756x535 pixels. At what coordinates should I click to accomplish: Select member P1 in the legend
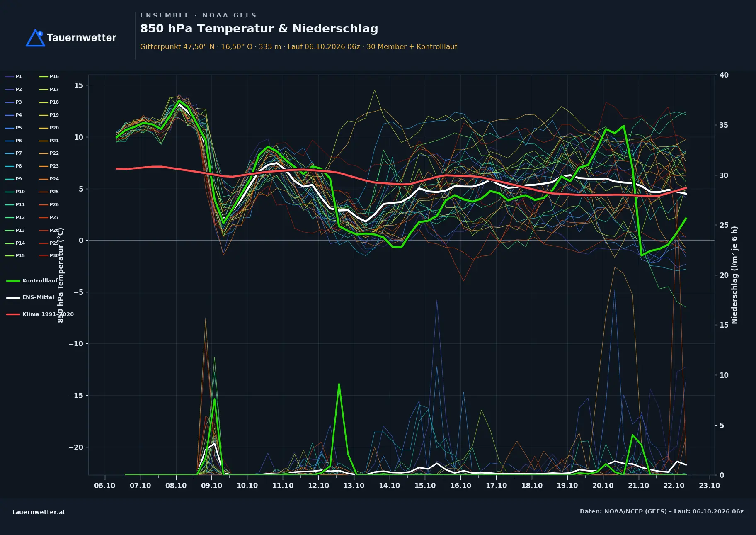(x=14, y=76)
